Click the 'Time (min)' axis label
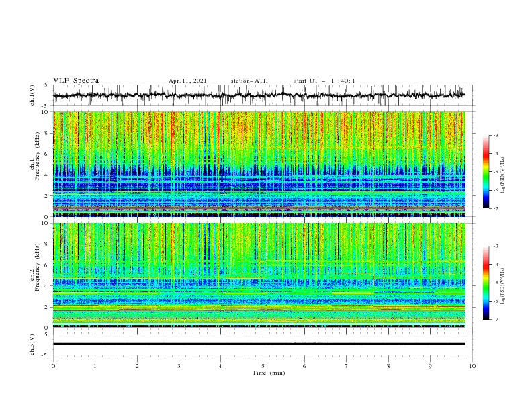The image size is (532, 411). click(x=269, y=373)
